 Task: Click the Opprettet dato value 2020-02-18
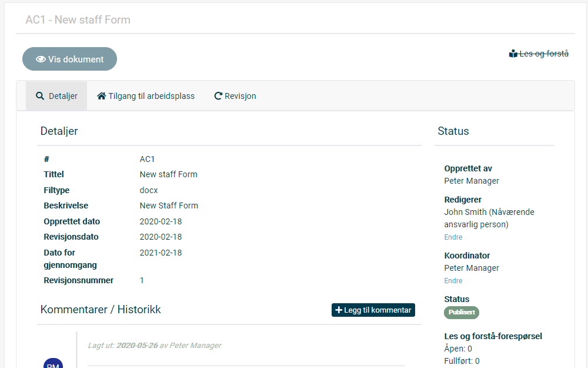tap(161, 221)
